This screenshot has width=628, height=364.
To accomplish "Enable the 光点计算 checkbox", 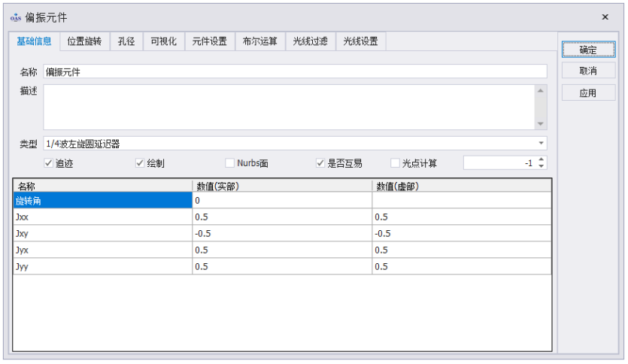I will tap(395, 163).
